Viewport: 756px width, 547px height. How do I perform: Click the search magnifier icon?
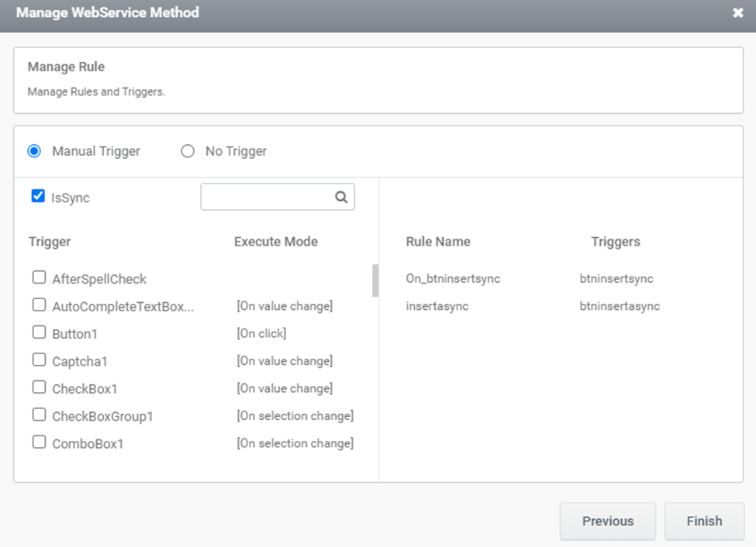pyautogui.click(x=341, y=197)
